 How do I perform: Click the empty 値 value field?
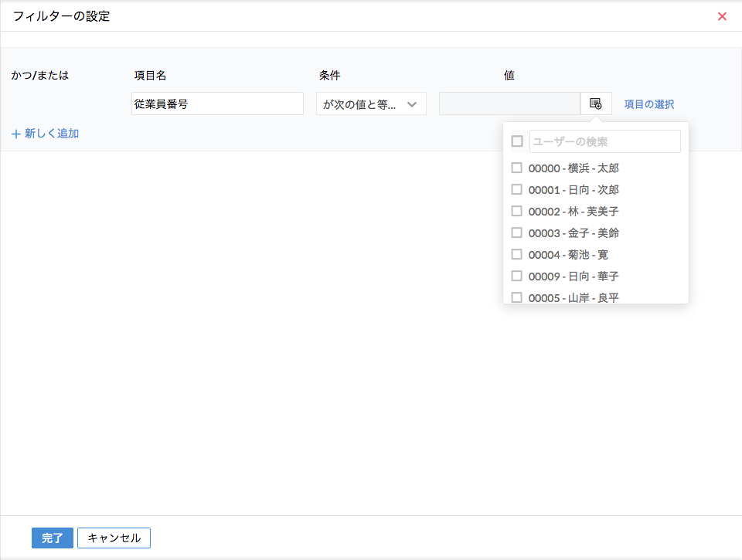tap(509, 104)
